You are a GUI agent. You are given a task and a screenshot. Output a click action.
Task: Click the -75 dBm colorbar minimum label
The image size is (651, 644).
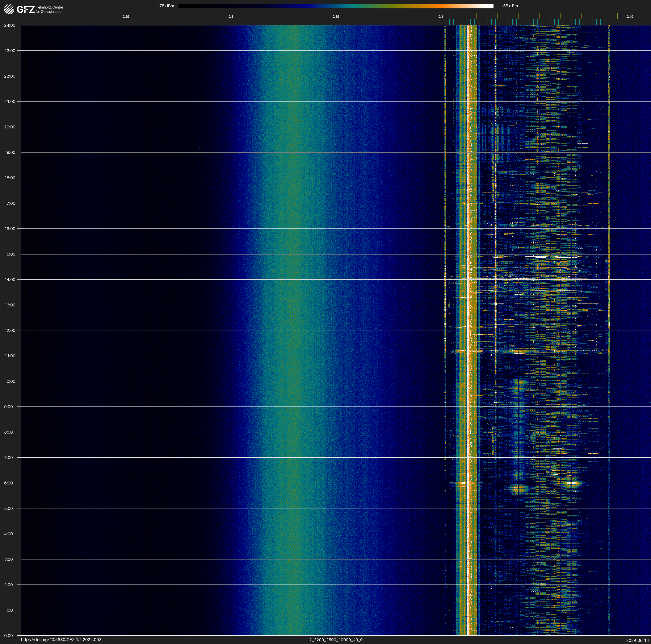[x=166, y=6]
